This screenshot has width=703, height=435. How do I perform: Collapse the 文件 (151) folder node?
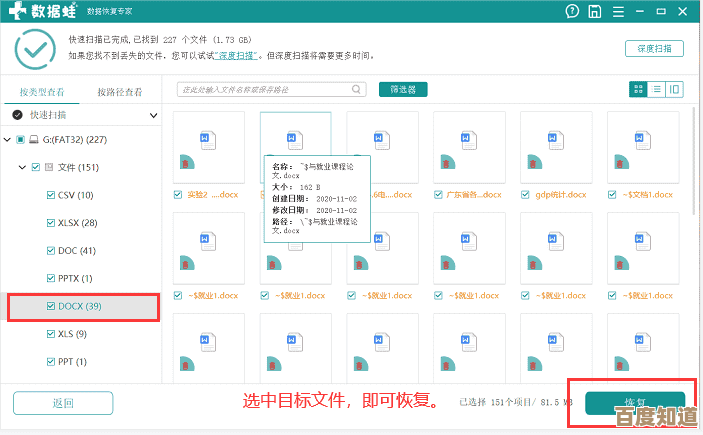click(22, 167)
